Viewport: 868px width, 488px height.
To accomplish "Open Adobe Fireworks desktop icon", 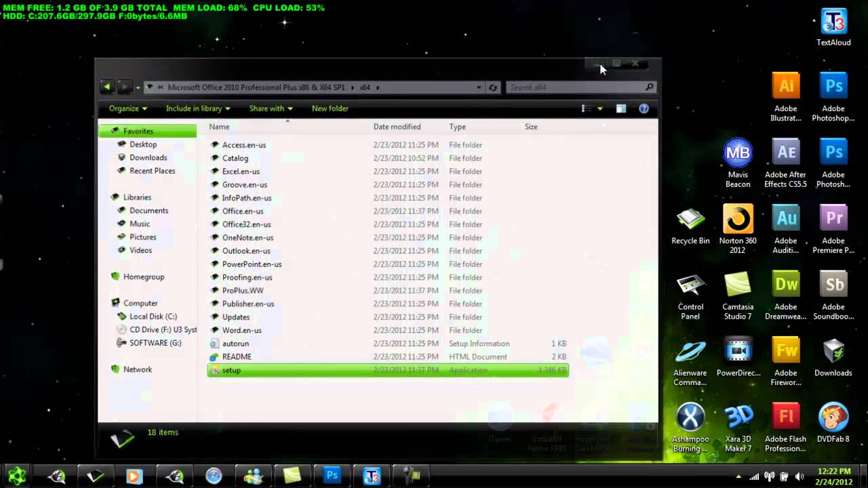I will [x=786, y=362].
